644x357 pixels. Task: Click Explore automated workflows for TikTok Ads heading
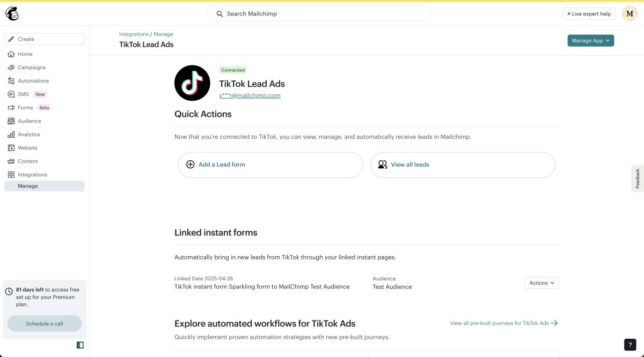pyautogui.click(x=265, y=324)
